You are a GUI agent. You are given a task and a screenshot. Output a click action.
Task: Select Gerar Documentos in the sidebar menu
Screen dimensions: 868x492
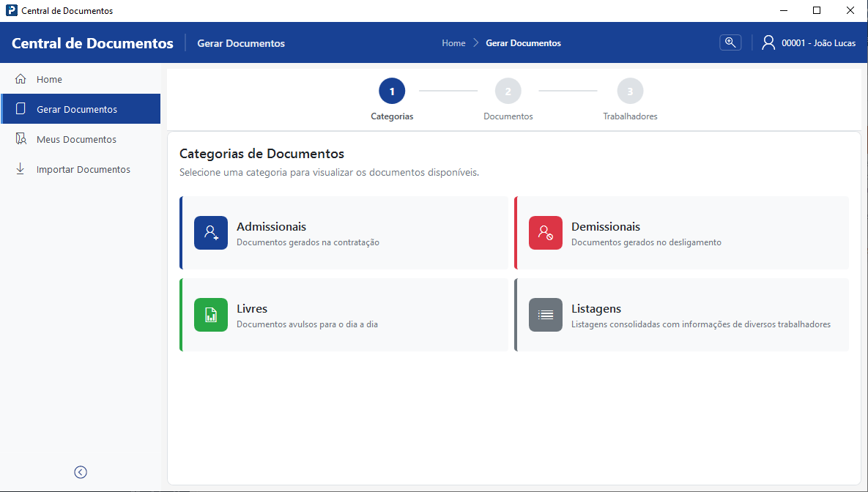tap(81, 109)
